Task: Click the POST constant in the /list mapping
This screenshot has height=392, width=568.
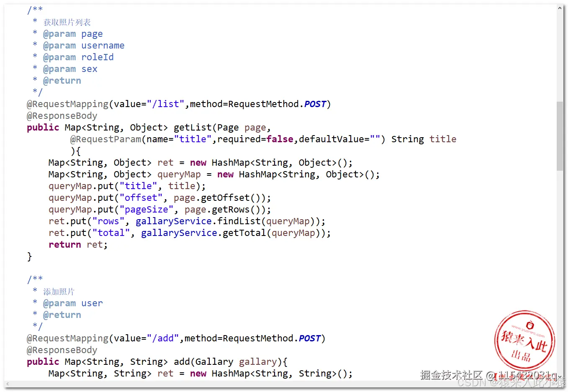Action: (x=315, y=104)
